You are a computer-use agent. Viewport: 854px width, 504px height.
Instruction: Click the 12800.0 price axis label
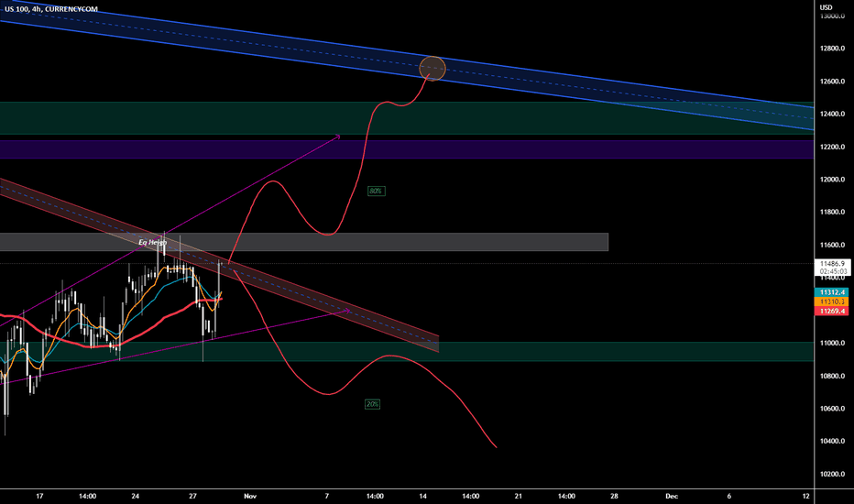pyautogui.click(x=832, y=49)
